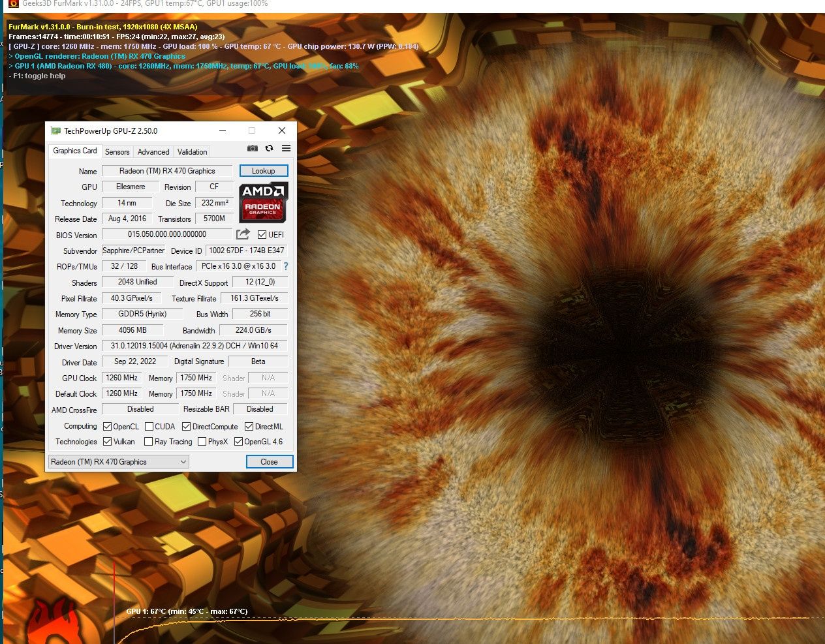Click the bus interface question mark icon

click(x=285, y=266)
